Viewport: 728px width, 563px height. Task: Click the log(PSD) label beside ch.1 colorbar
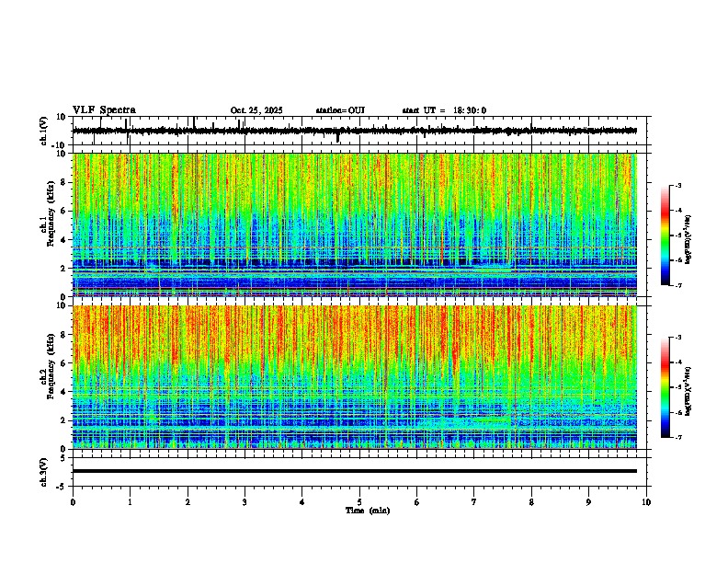688,239
